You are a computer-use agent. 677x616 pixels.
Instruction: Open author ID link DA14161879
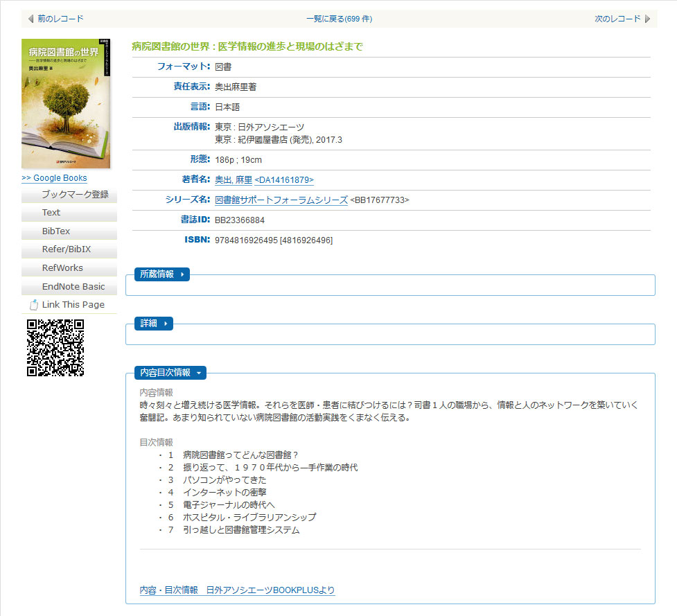coord(284,180)
